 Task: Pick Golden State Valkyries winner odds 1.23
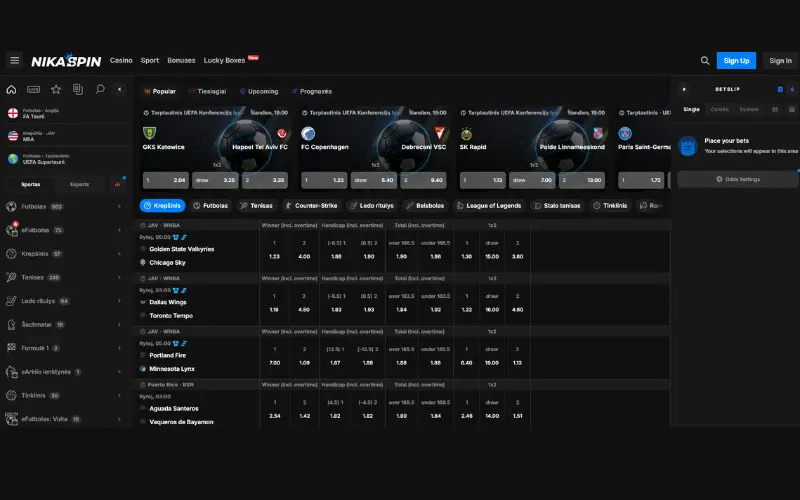[274, 250]
